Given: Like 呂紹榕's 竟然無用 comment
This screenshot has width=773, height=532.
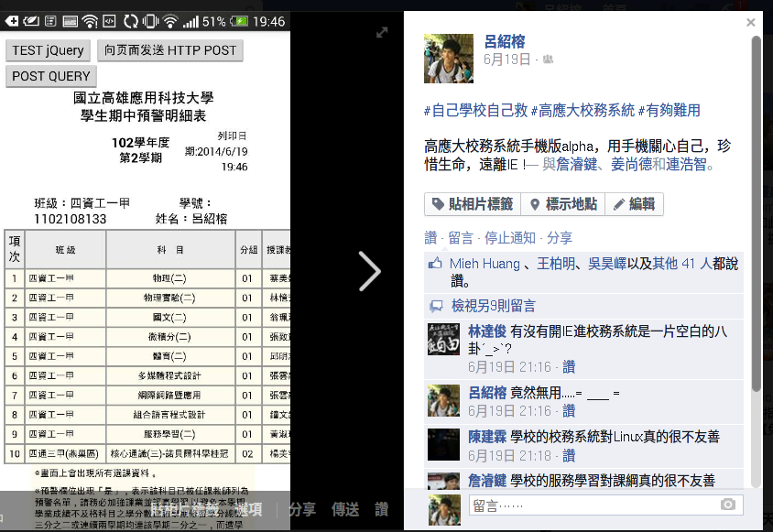Looking at the screenshot, I should (569, 411).
